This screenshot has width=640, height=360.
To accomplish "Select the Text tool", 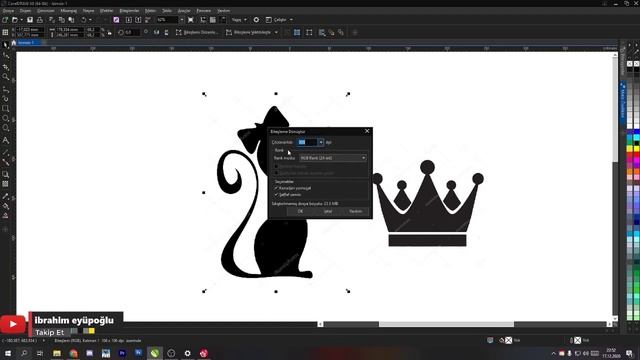I will tap(5, 140).
